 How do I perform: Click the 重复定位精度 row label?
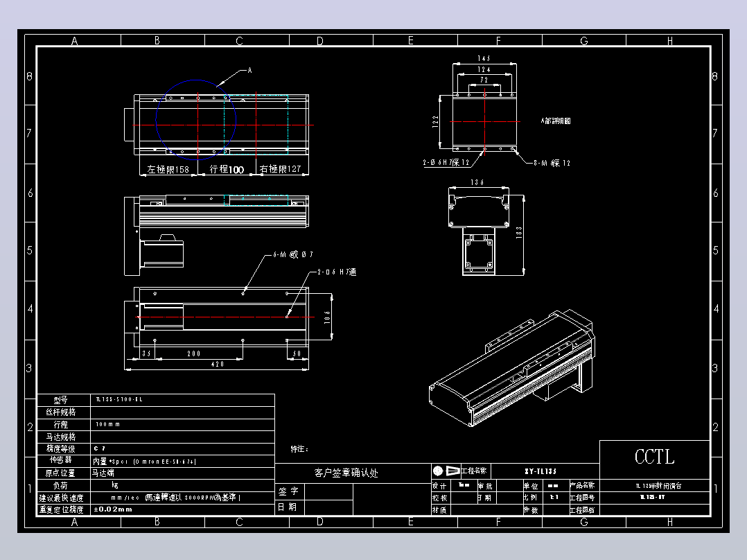(x=61, y=509)
